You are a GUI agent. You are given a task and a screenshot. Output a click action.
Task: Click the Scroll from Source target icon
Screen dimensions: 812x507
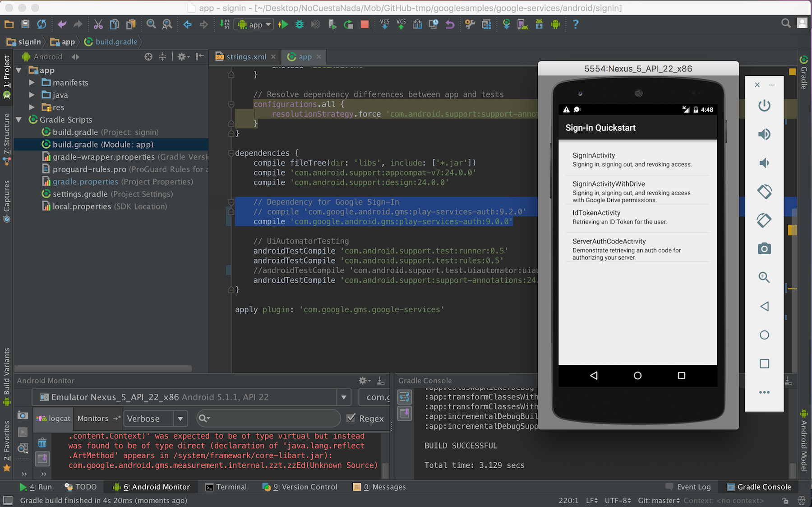click(148, 57)
